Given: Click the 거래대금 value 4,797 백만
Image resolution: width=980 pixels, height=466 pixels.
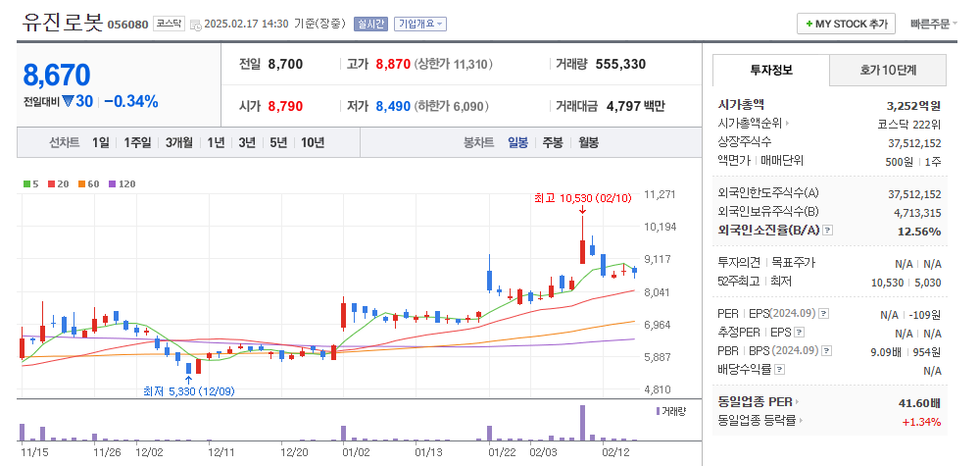Looking at the screenshot, I should (636, 106).
